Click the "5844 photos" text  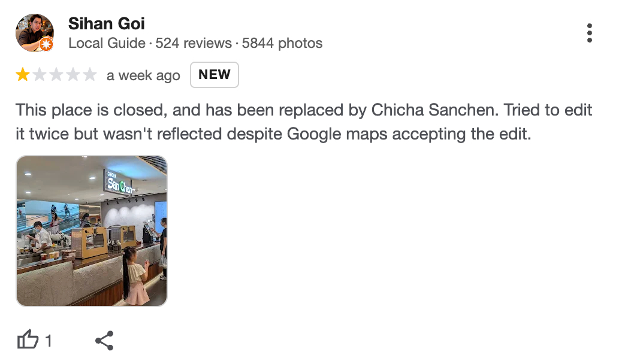click(x=282, y=43)
